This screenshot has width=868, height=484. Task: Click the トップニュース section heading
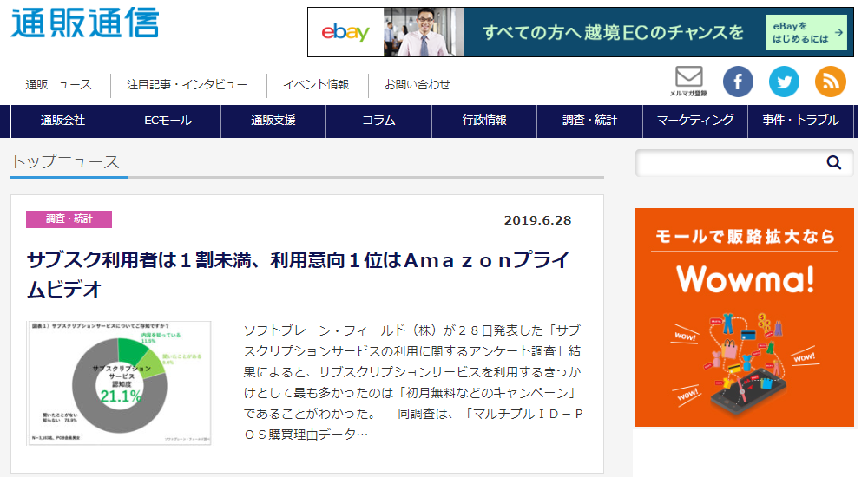pyautogui.click(x=65, y=161)
